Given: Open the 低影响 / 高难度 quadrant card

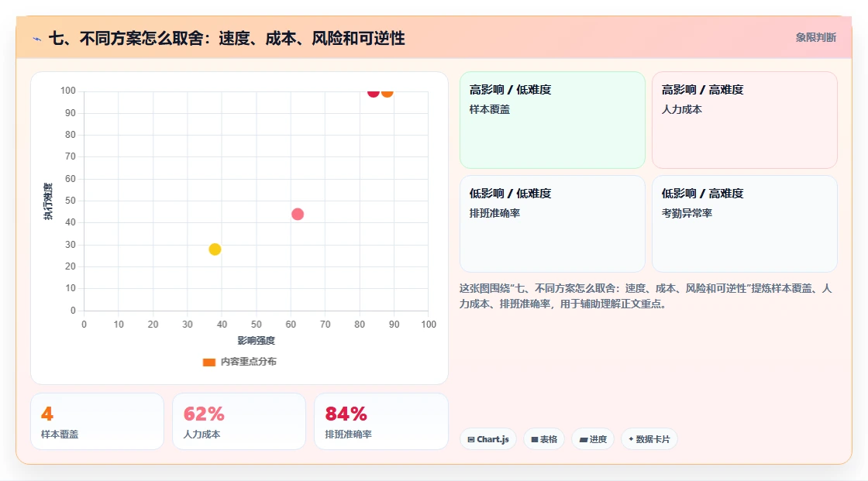Looking at the screenshot, I should pyautogui.click(x=745, y=224).
